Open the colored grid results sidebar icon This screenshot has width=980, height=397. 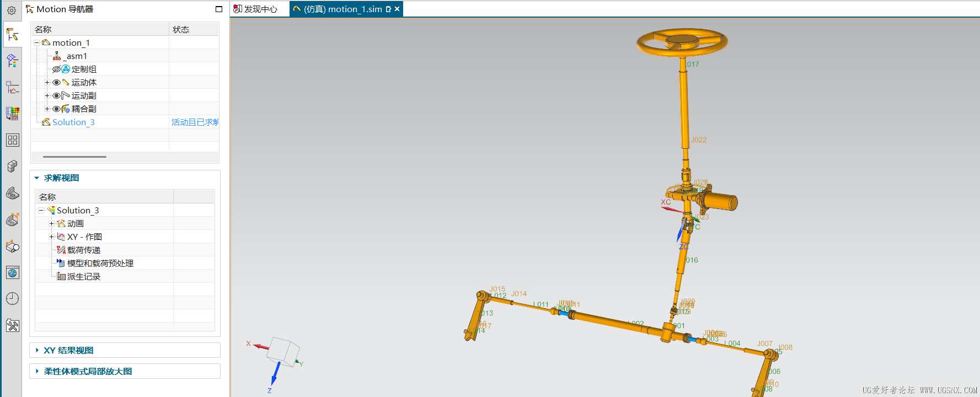coord(12,113)
